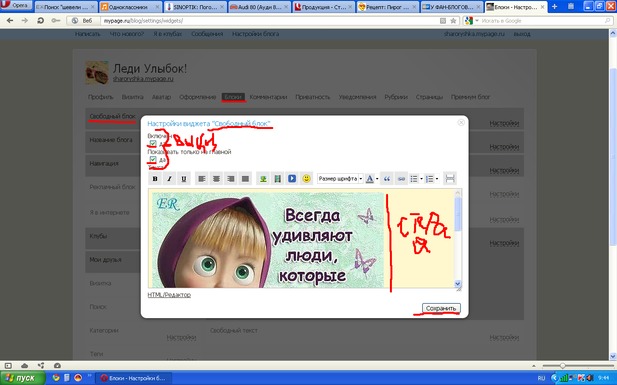The height and width of the screenshot is (385, 617).
Task: Click the 'Сохранить' save button
Action: pos(441,308)
